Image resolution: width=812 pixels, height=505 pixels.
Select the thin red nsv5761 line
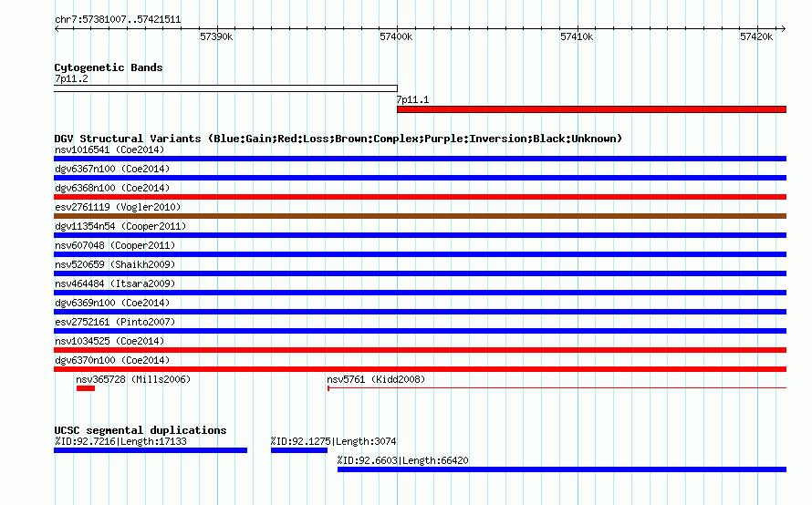(x=557, y=388)
